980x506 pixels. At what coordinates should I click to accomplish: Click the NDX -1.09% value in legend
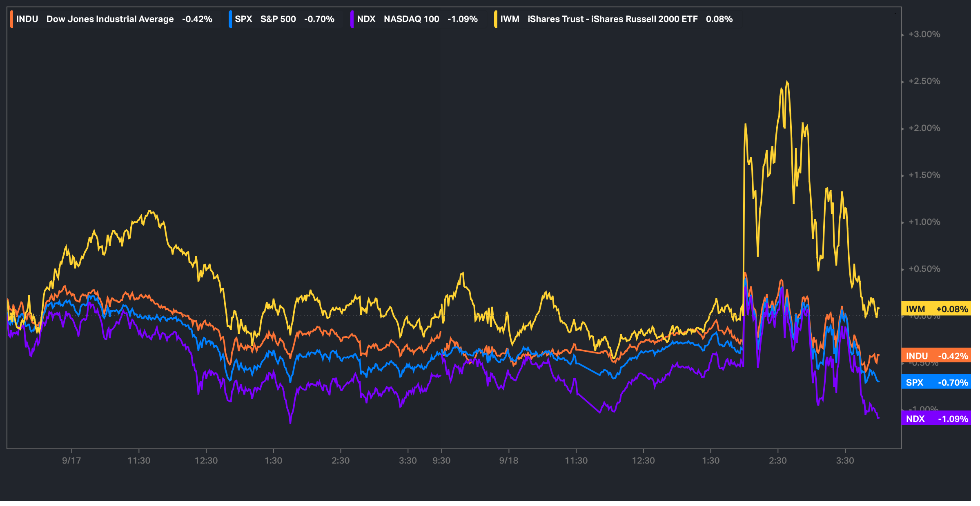pyautogui.click(x=462, y=19)
